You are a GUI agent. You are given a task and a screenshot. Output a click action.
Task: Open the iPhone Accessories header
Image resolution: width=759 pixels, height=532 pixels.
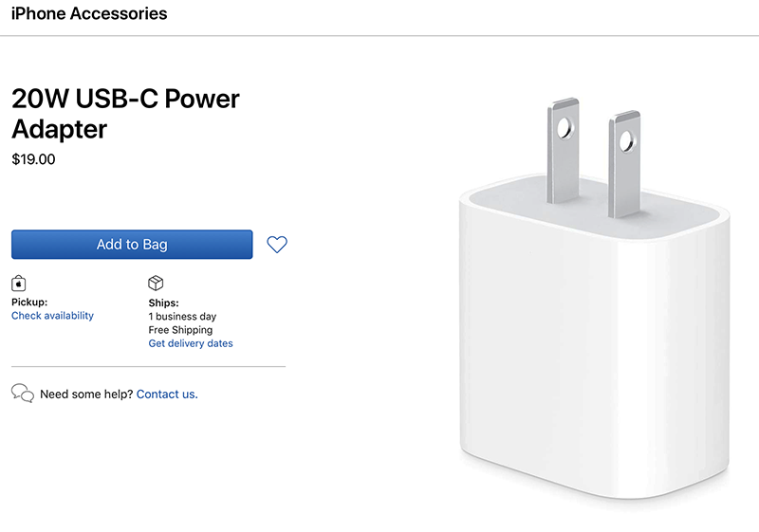point(89,13)
